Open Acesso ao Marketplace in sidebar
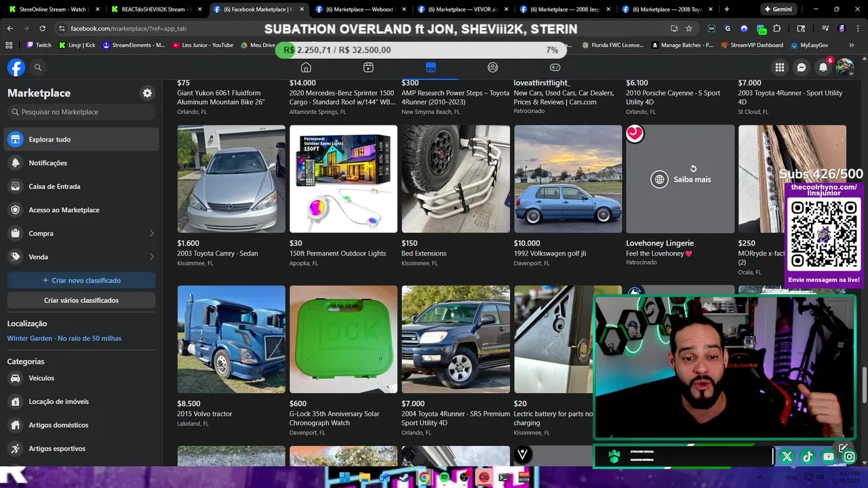 pyautogui.click(x=81, y=210)
